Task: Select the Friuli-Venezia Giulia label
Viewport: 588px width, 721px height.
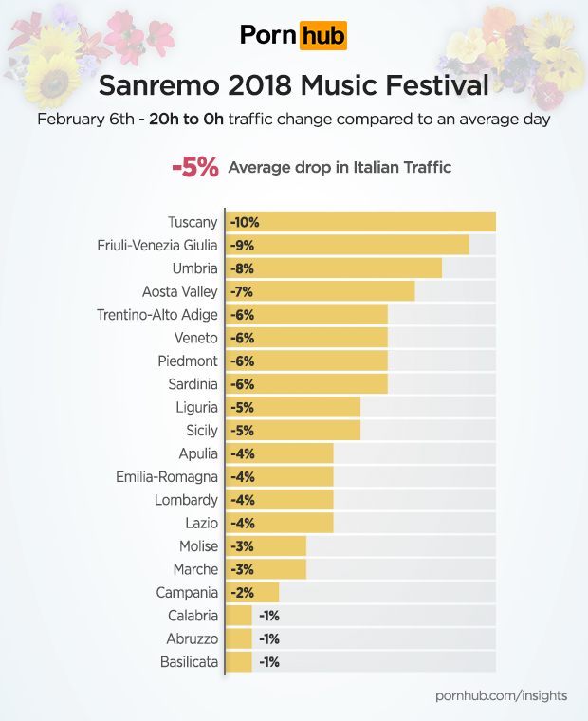Action: coord(157,245)
